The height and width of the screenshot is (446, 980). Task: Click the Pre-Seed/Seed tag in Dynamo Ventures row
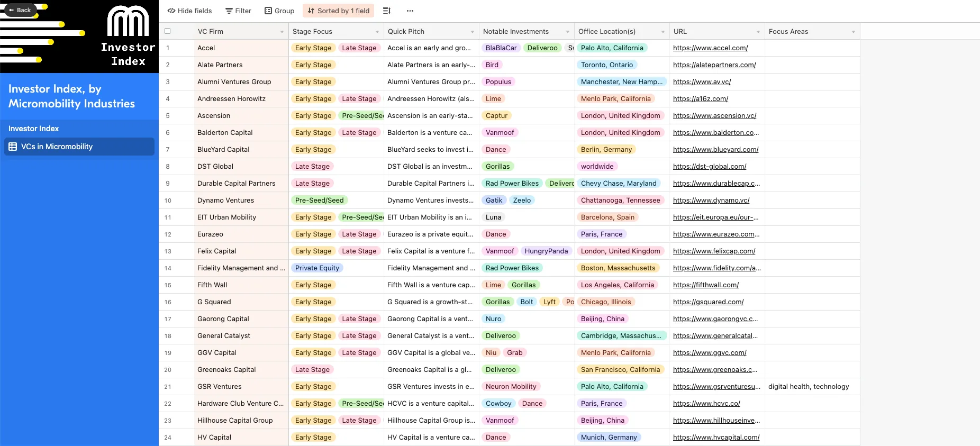[319, 200]
